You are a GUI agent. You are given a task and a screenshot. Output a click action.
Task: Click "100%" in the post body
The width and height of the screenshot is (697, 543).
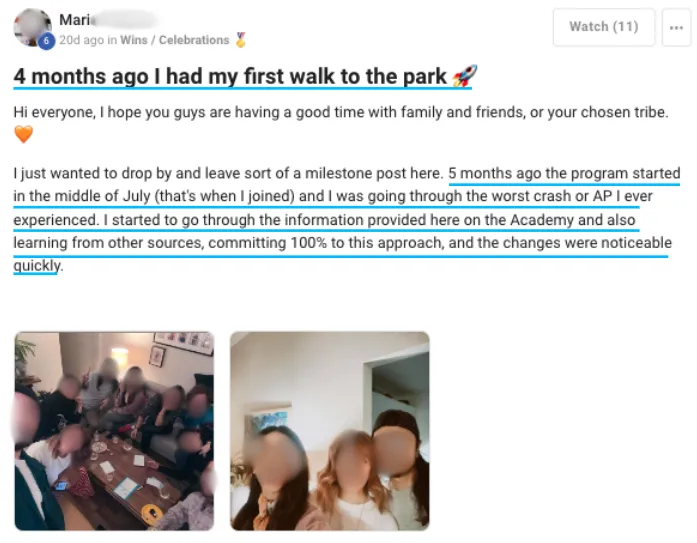[308, 243]
